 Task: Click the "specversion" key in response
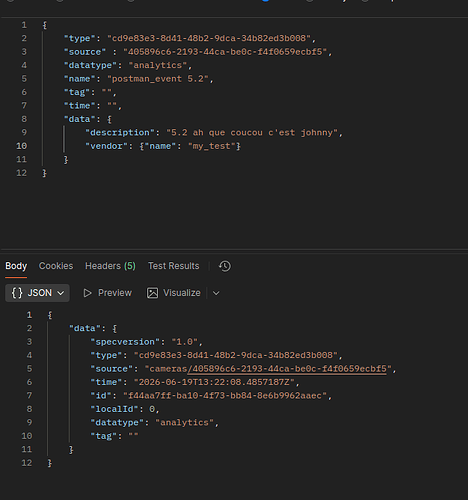pyautogui.click(x=125, y=342)
